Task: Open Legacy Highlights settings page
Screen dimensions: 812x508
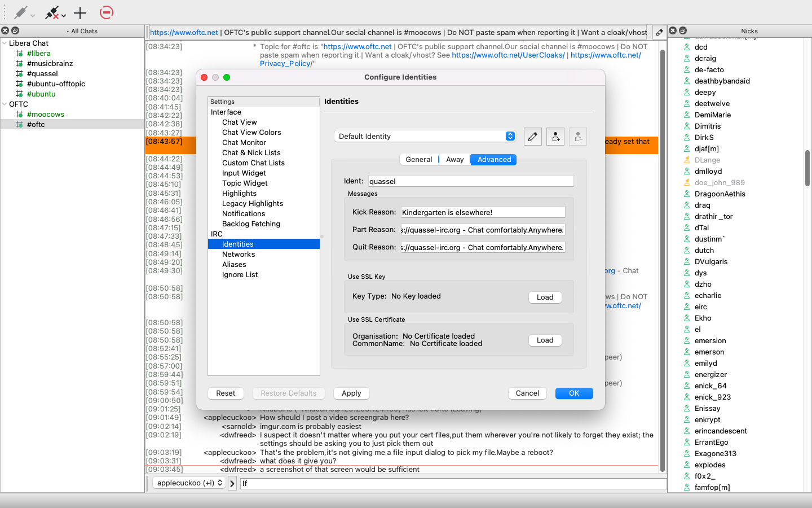Action: pyautogui.click(x=253, y=203)
